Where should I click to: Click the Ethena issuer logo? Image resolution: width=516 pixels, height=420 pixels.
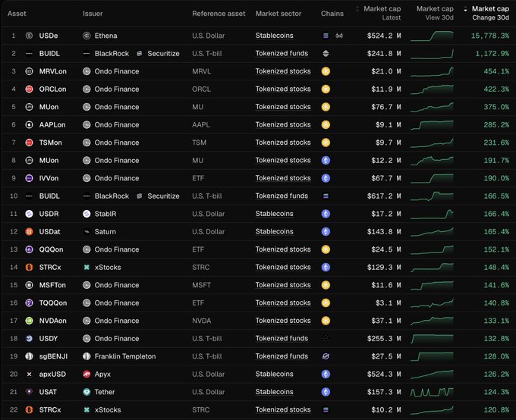(x=87, y=36)
